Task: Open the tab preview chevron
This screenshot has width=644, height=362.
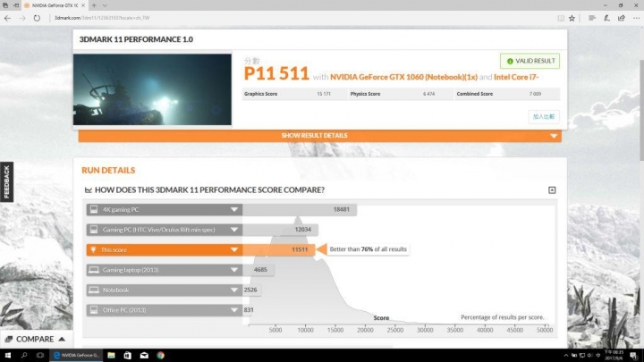Action: (105, 5)
